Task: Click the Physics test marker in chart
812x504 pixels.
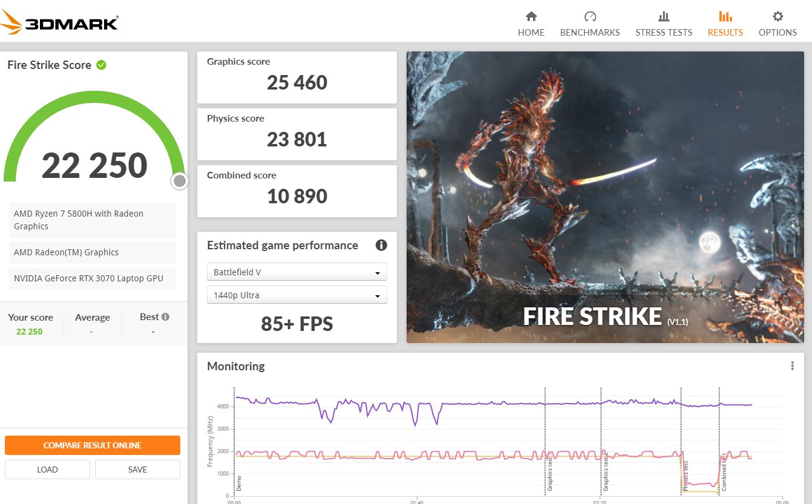Action: 686,475
